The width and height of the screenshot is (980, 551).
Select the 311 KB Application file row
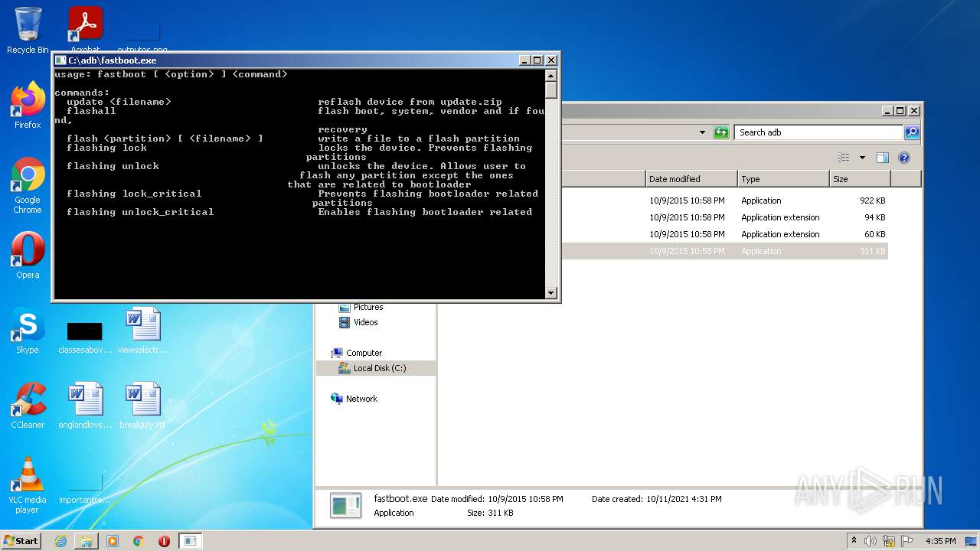click(724, 251)
